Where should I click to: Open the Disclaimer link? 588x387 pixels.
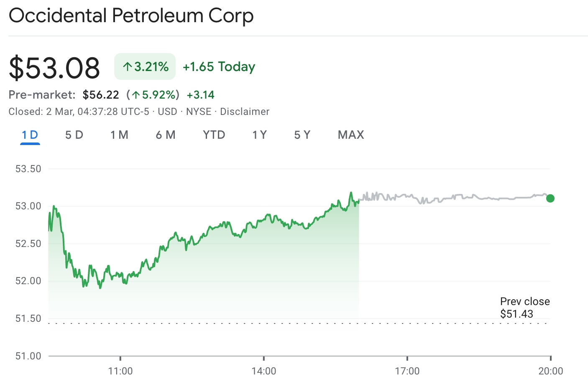point(245,112)
